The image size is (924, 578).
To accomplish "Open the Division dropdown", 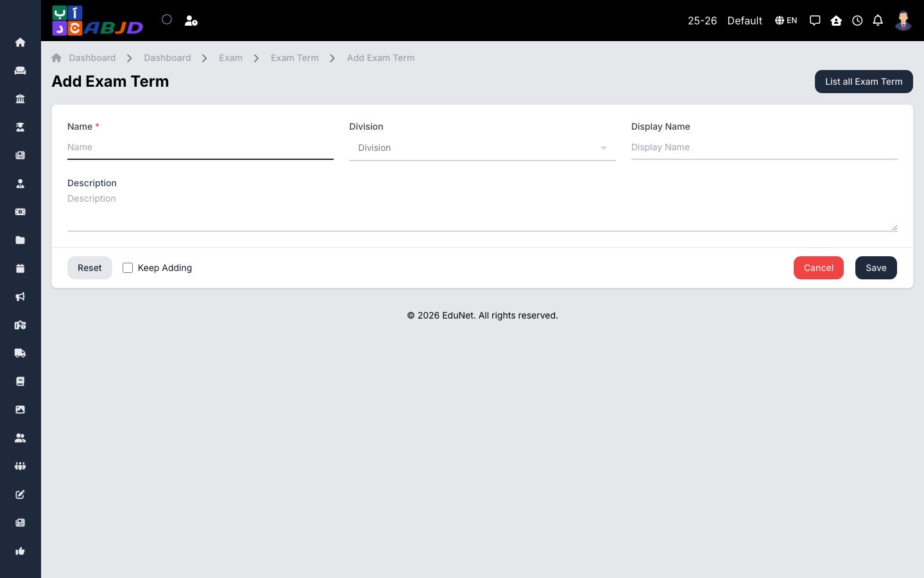I will coord(483,148).
